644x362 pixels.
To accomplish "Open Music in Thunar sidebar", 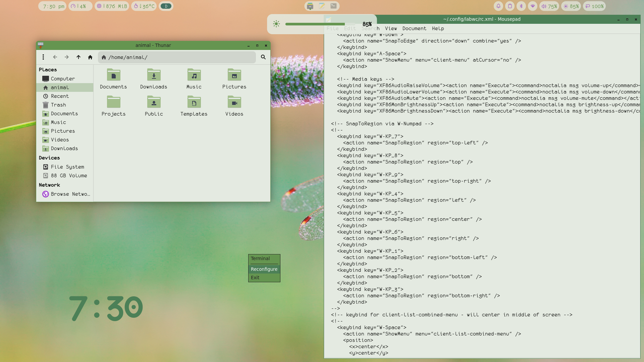I will point(65,122).
